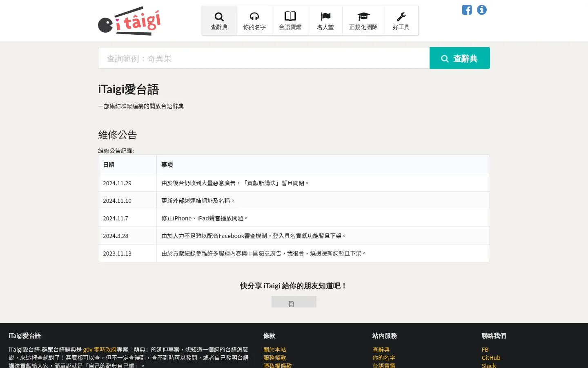Select the 2024.11.7 date cell
Viewport: 588px width, 368px height.
coord(127,218)
